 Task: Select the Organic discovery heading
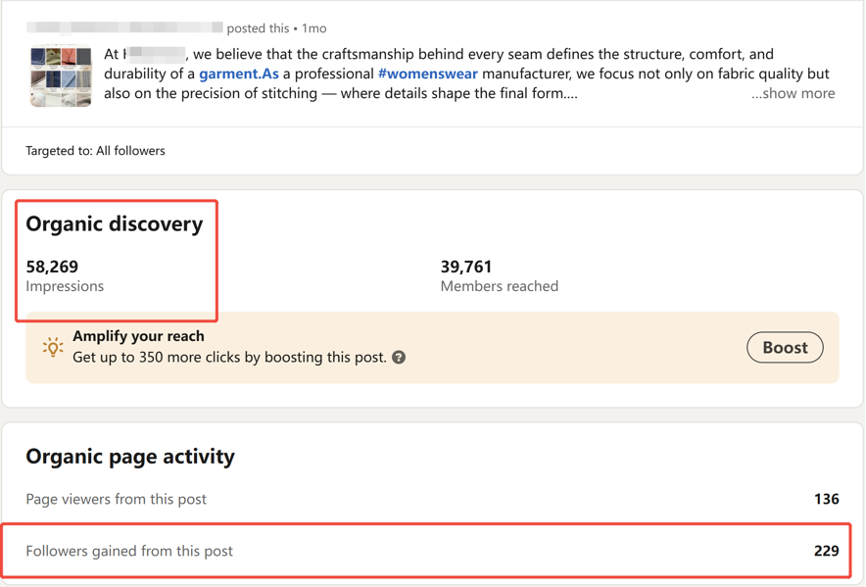114,224
